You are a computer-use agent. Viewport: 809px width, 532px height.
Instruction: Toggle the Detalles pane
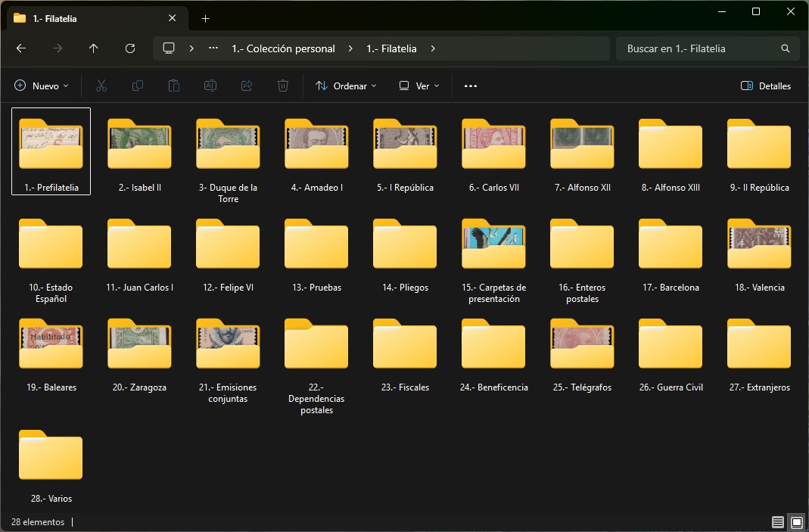[x=766, y=86]
